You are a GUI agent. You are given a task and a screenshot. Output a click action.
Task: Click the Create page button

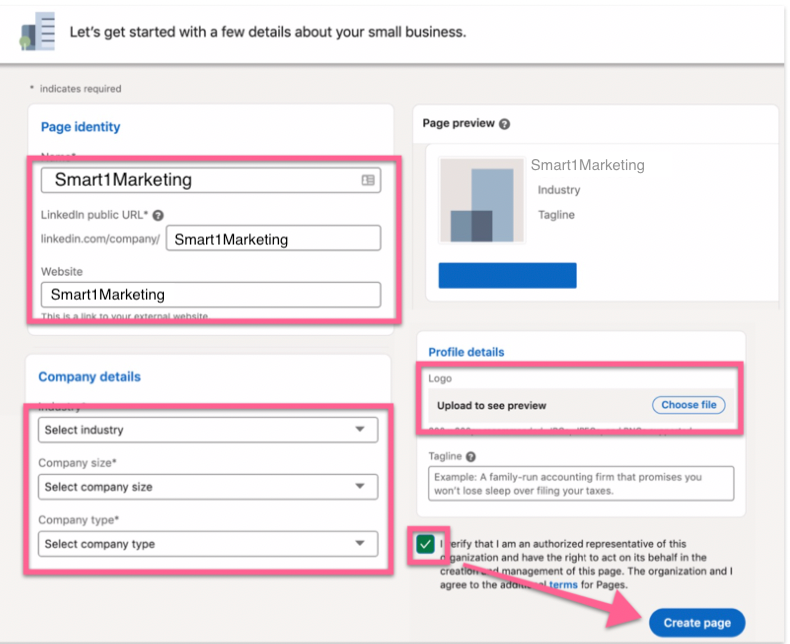(697, 622)
